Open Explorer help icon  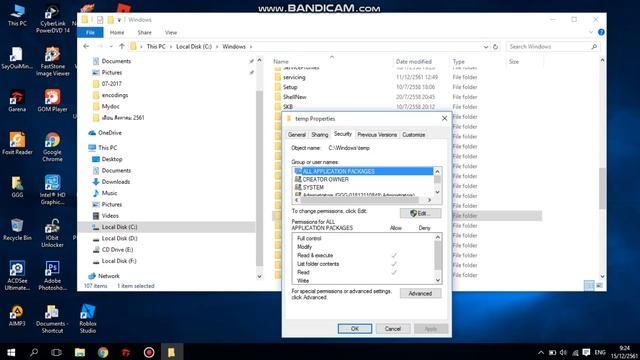[x=601, y=32]
